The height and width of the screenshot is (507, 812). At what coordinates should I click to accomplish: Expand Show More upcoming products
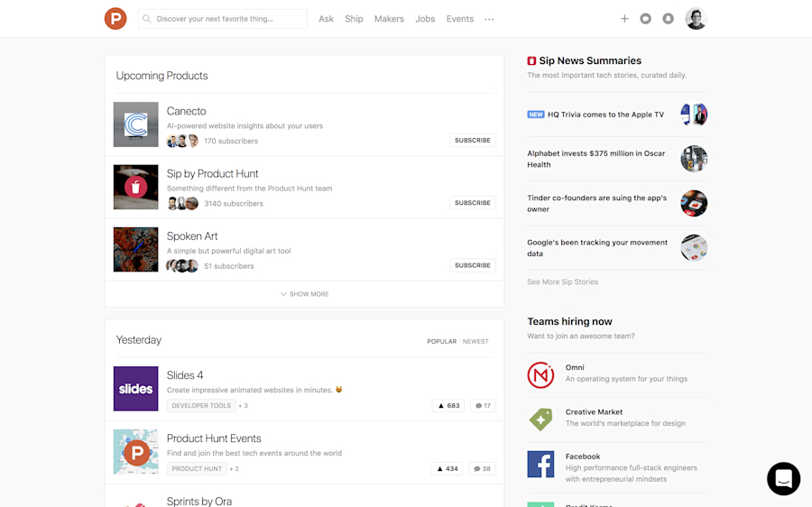[305, 294]
